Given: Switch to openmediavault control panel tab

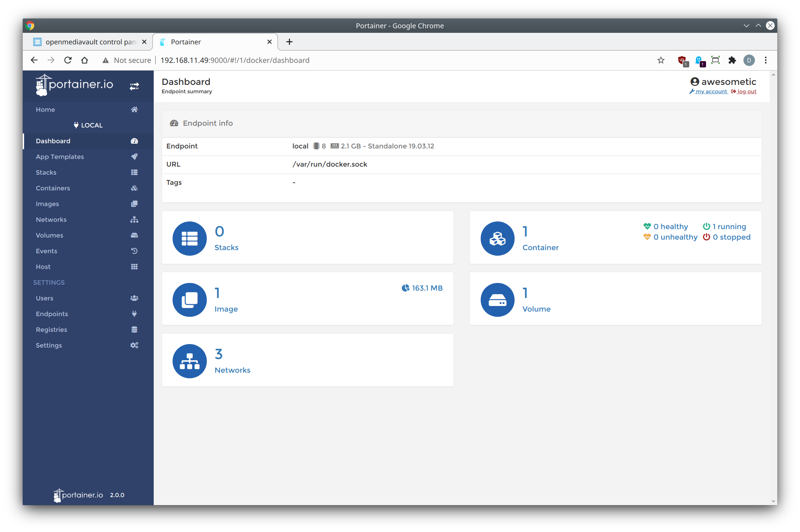Looking at the screenshot, I should click(90, 42).
